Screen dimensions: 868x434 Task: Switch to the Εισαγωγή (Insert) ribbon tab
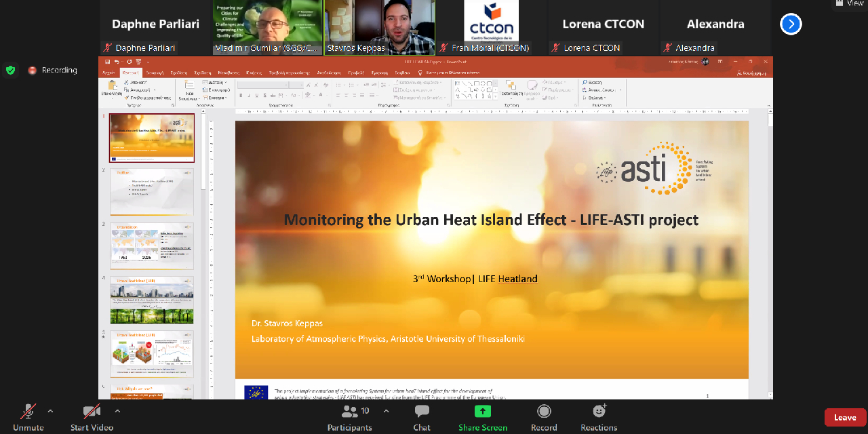click(x=156, y=73)
